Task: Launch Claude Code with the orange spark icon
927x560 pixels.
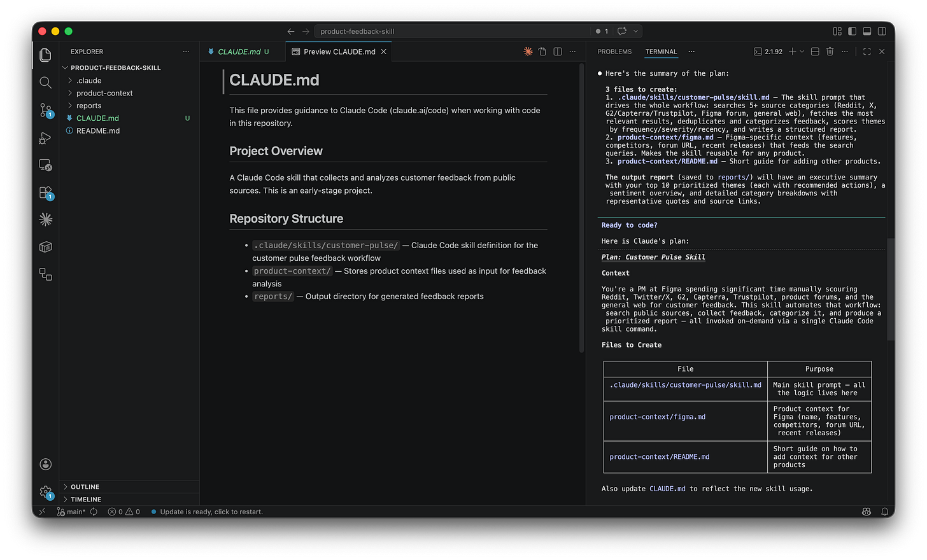Action: (527, 51)
